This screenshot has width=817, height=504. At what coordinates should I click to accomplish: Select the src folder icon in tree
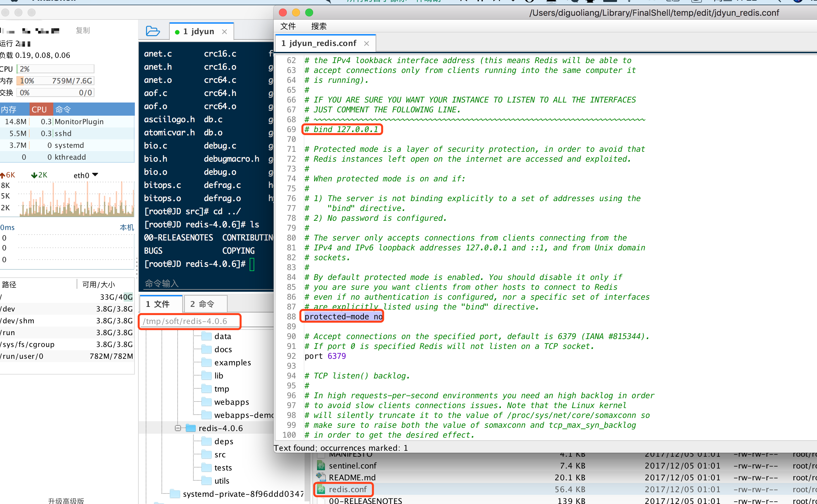point(207,454)
